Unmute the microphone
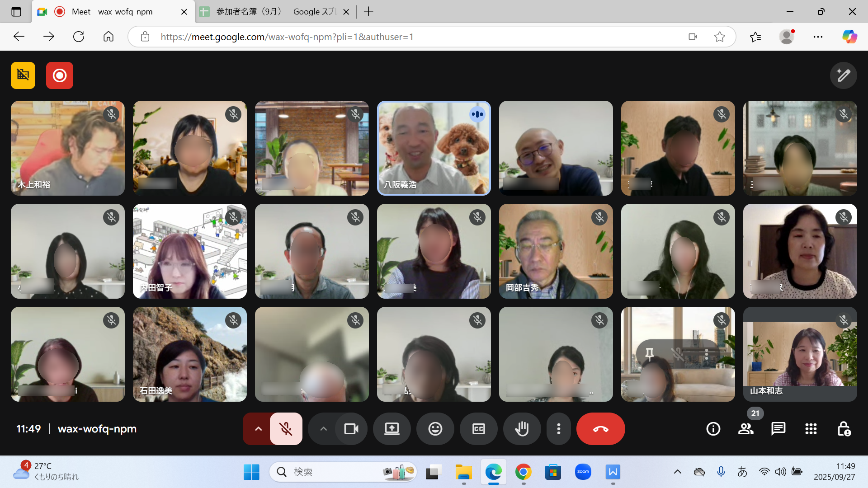The width and height of the screenshot is (868, 488). tap(286, 429)
